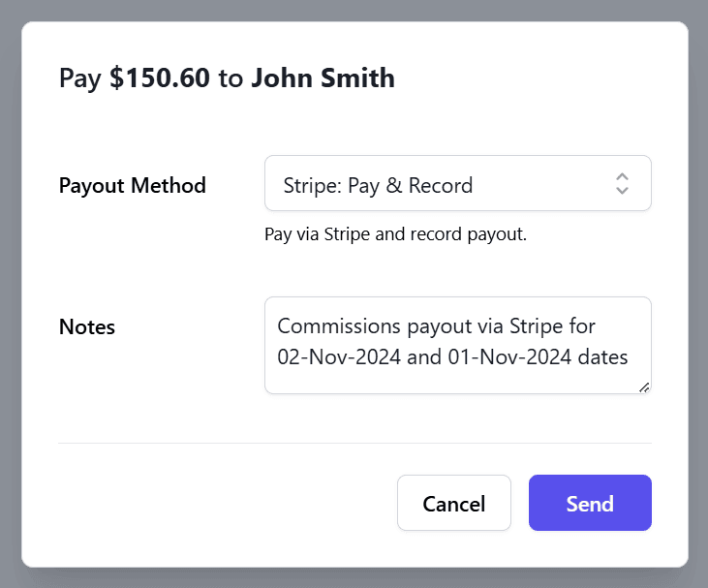Click the divider line above the action buttons
This screenshot has height=588, width=708.
tap(354, 443)
